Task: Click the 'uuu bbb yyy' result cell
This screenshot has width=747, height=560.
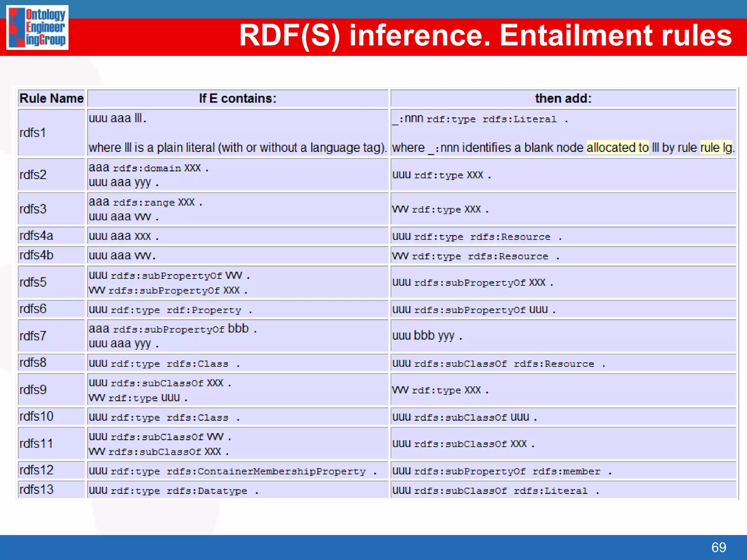Action: [427, 336]
